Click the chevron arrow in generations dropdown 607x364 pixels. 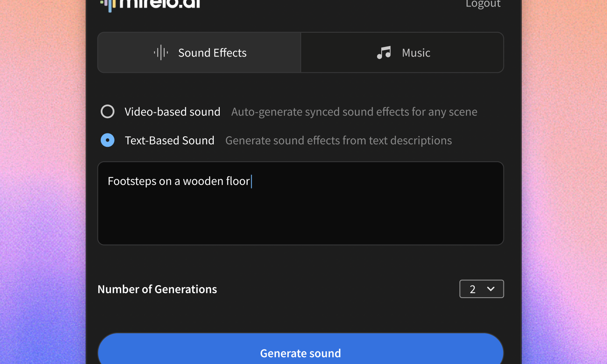pyautogui.click(x=491, y=289)
